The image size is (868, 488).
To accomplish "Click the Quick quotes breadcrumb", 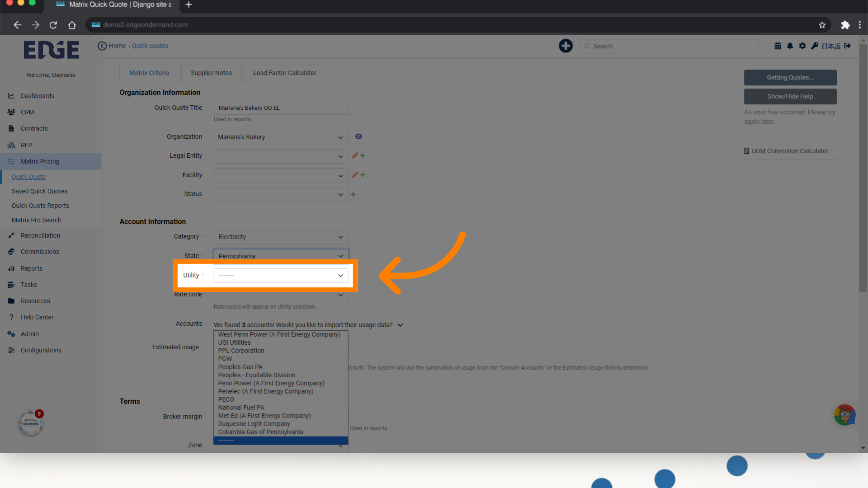I will [x=150, y=46].
